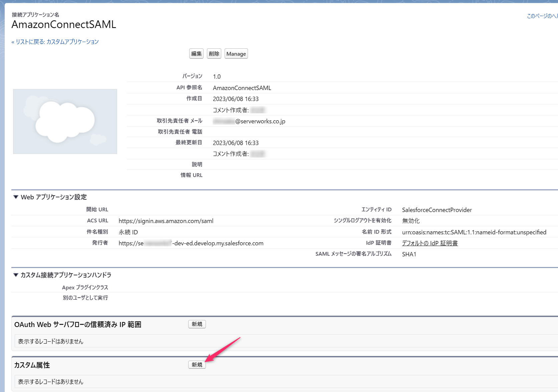The width and height of the screenshot is (558, 392).
Task: Collapse the Web アプリケーション設定 section triangle
Action: click(x=16, y=197)
